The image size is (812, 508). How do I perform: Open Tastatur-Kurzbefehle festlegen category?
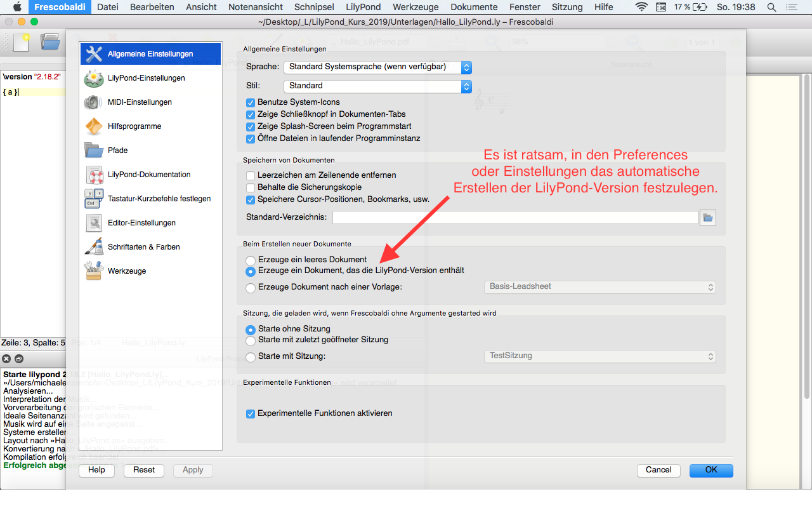150,199
